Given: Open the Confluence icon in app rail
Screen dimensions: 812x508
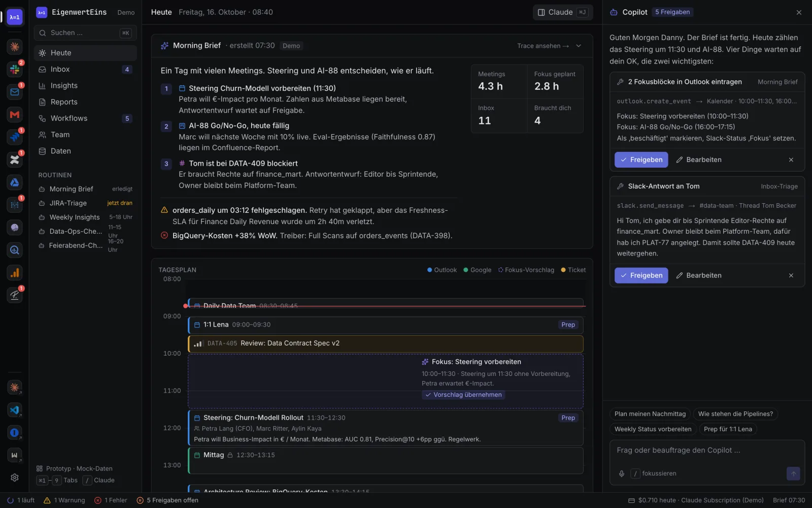Looking at the screenshot, I should [x=15, y=160].
